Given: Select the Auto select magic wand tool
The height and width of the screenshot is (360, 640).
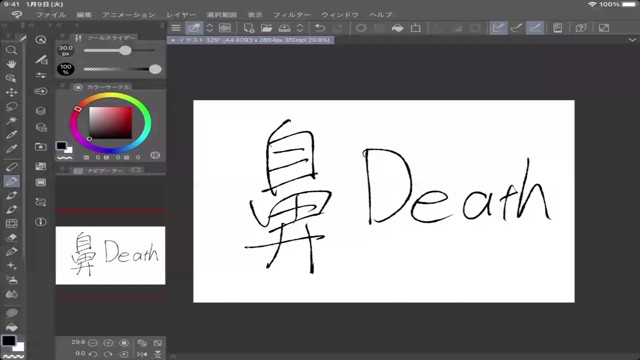Looking at the screenshot, I should (x=11, y=120).
